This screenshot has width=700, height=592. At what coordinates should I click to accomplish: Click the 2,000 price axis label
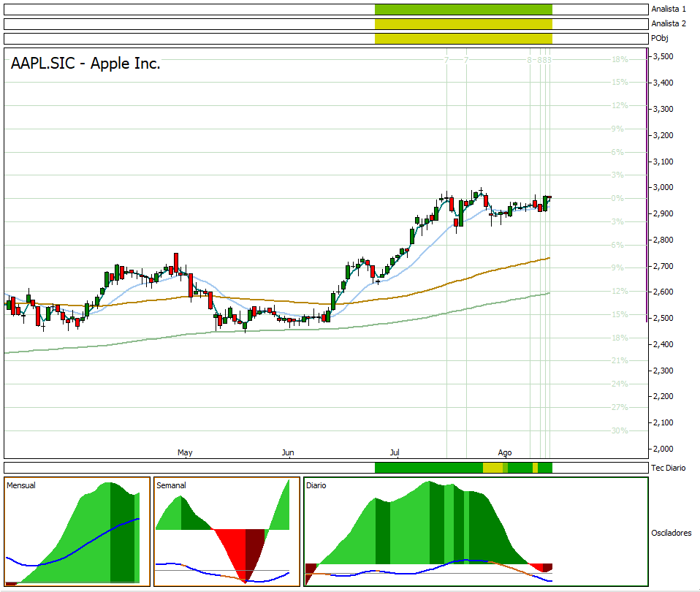click(x=663, y=449)
